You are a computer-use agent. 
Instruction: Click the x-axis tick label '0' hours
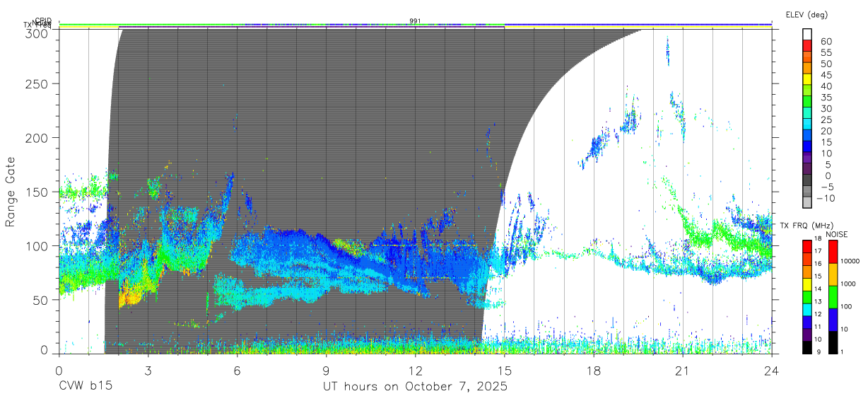[59, 371]
